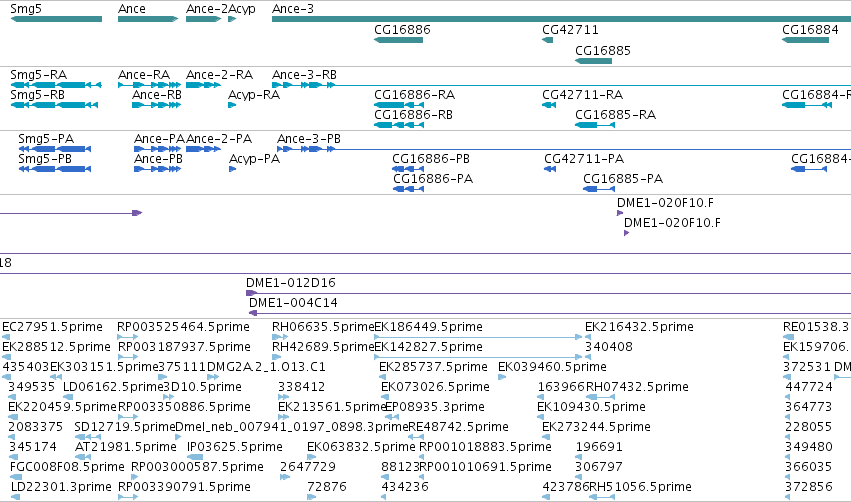Click the "EK063832.5prime" EST label
Image resolution: width=851 pixels, height=502 pixels.
coord(361,447)
